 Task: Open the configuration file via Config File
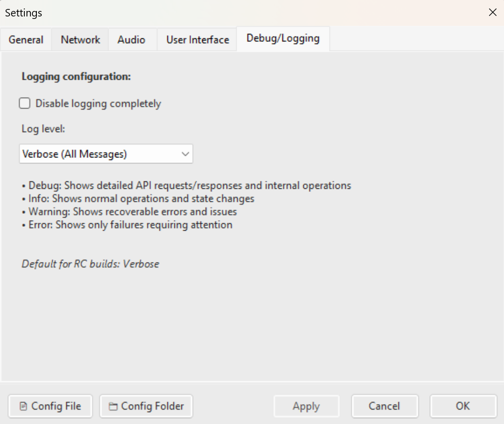pyautogui.click(x=50, y=406)
